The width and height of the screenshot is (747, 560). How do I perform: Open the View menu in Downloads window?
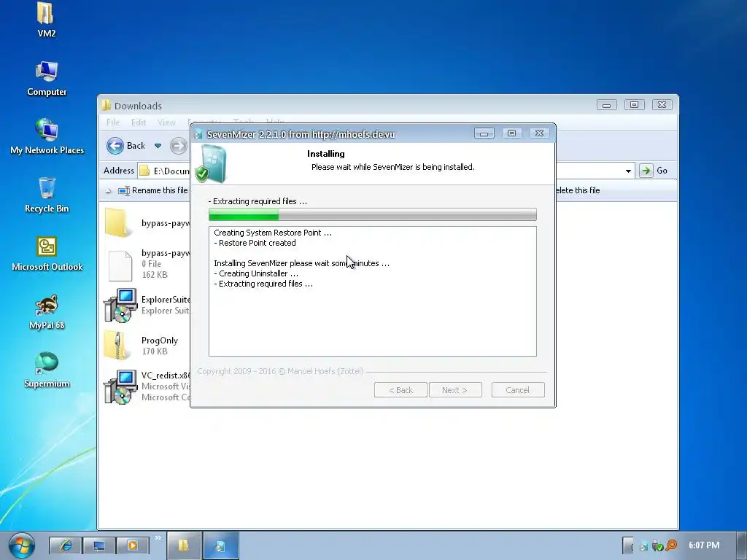(x=166, y=122)
